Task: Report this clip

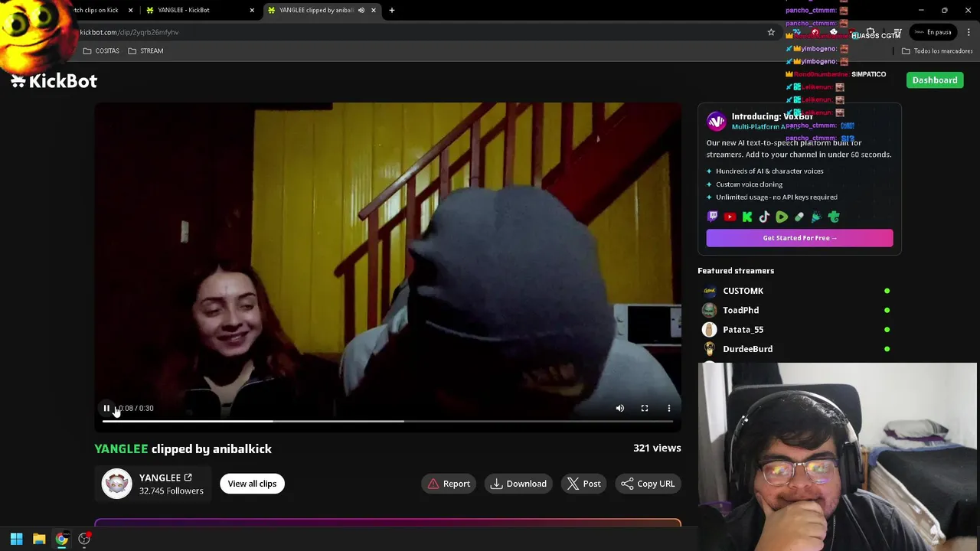Action: [449, 484]
